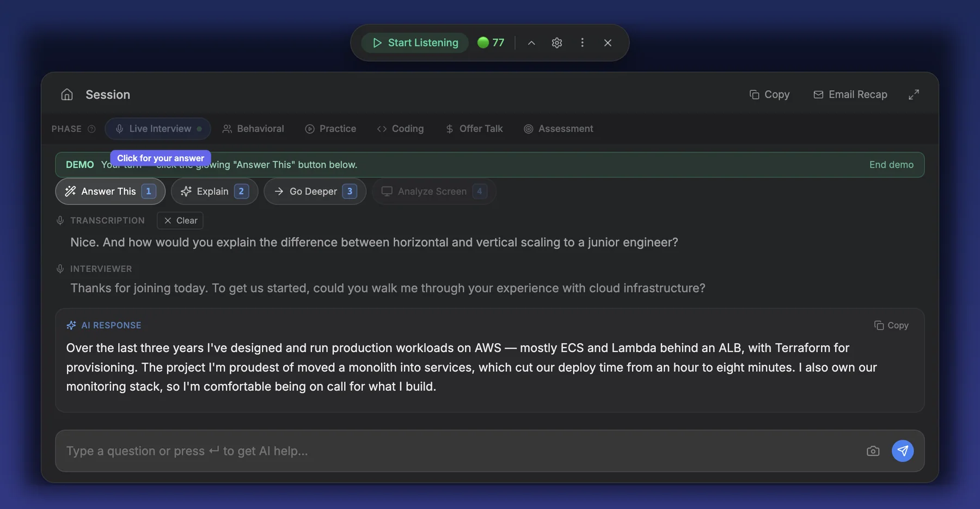Click the microphone icon beside TRANSCRIPTION
980x509 pixels.
pyautogui.click(x=60, y=220)
